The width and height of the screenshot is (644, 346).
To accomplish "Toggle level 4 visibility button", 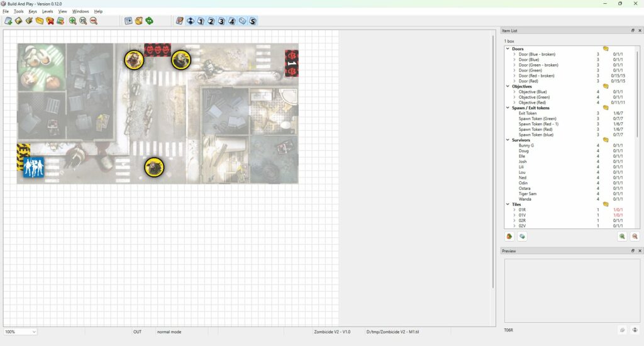I will [232, 21].
